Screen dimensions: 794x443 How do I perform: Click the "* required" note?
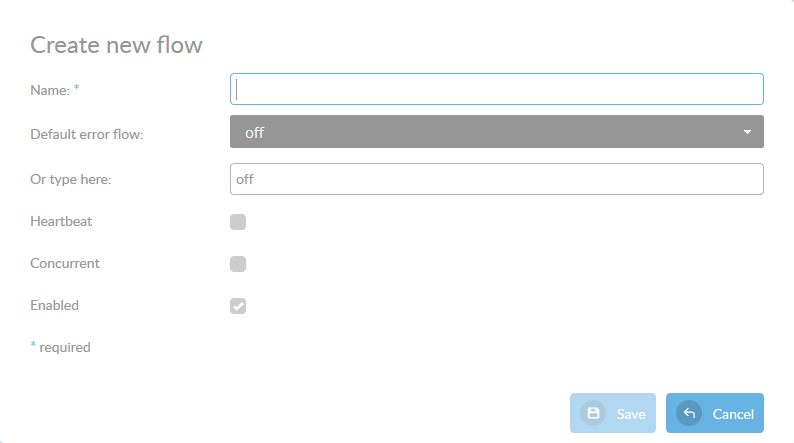(x=61, y=347)
